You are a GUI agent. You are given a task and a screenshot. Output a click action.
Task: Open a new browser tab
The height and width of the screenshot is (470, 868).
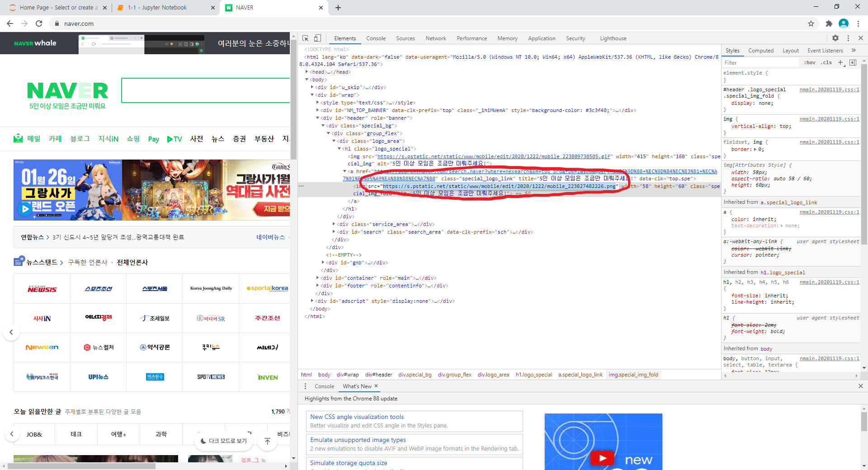click(338, 8)
